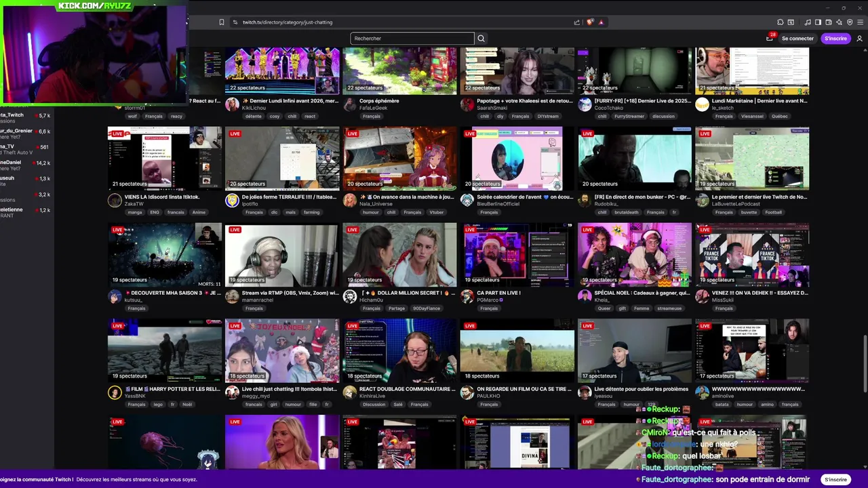Viewport: 868px width, 488px height.
Task: Open kutsuu_ stream thumbnail
Action: pyautogui.click(x=165, y=254)
